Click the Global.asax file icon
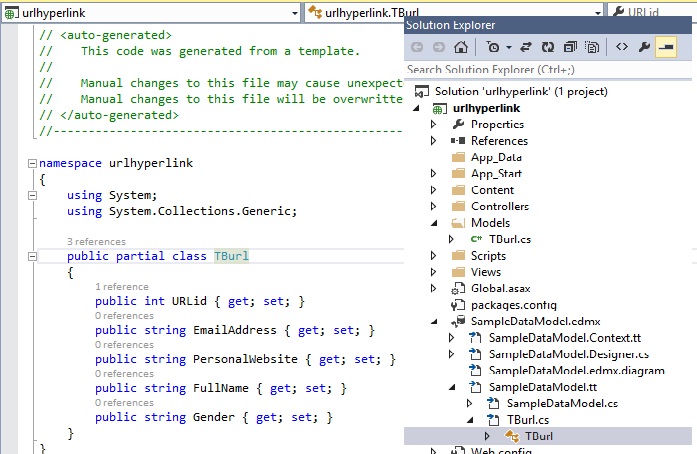 pos(458,289)
